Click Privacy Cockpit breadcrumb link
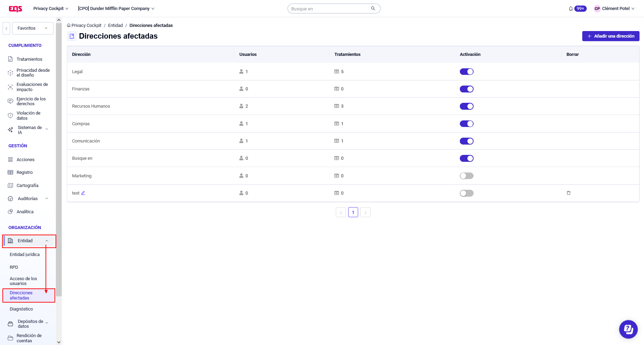 click(x=86, y=26)
